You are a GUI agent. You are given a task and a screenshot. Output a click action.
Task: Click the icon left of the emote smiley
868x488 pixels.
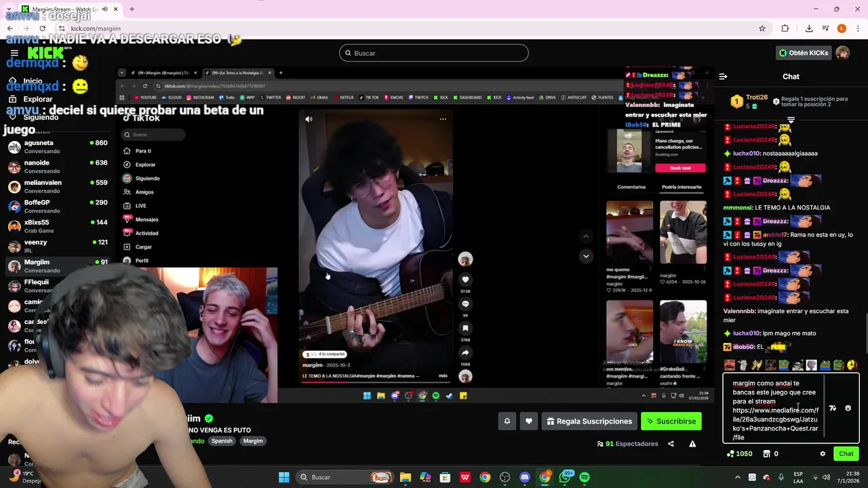coord(833,408)
